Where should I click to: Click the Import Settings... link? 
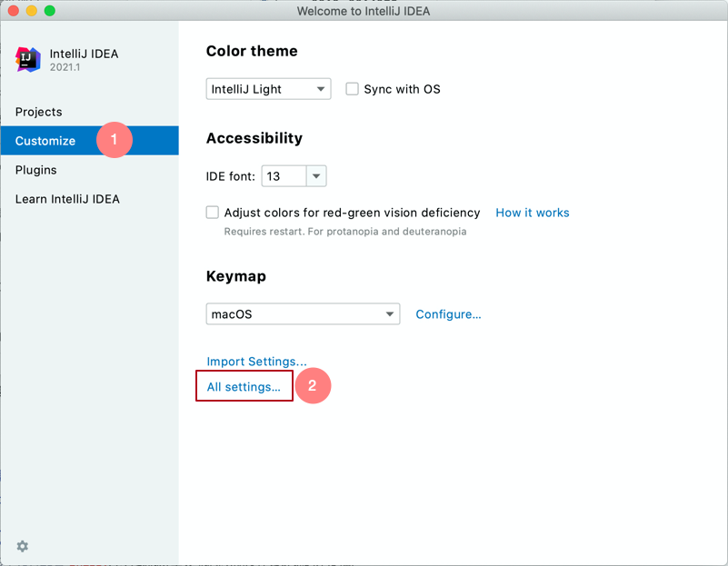tap(256, 362)
